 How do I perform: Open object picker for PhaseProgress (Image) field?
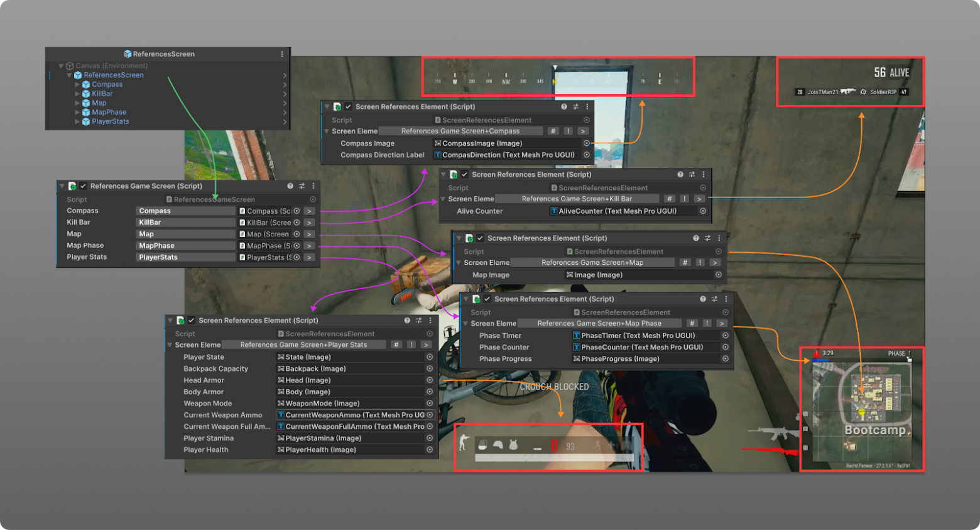point(726,359)
